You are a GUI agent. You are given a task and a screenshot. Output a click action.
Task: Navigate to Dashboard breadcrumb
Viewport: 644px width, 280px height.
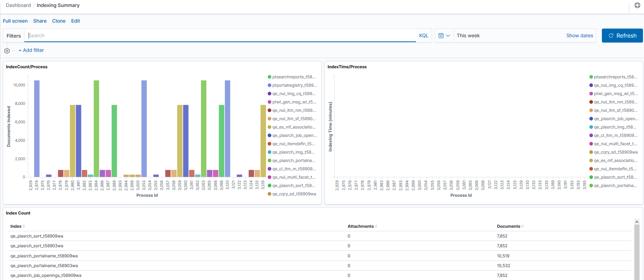click(18, 5)
